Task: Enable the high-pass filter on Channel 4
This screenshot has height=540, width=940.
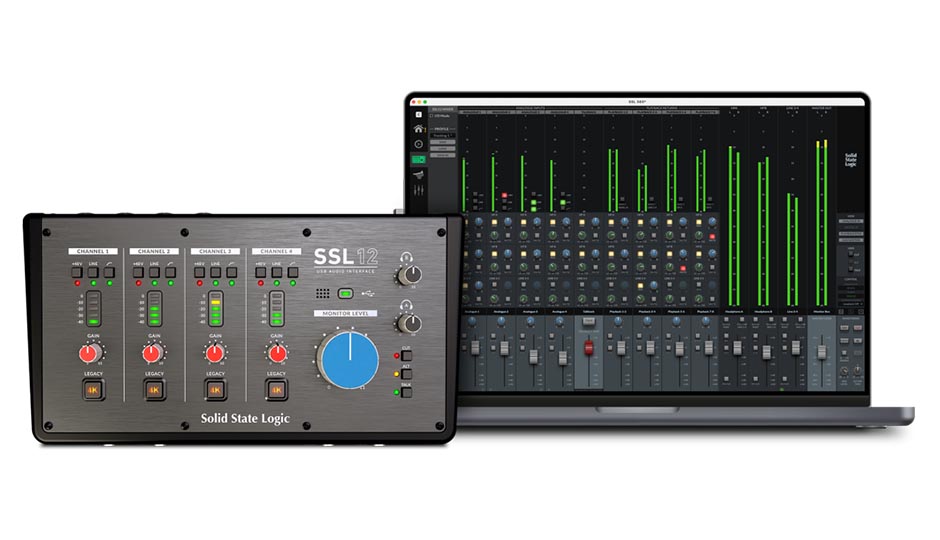Action: click(292, 271)
